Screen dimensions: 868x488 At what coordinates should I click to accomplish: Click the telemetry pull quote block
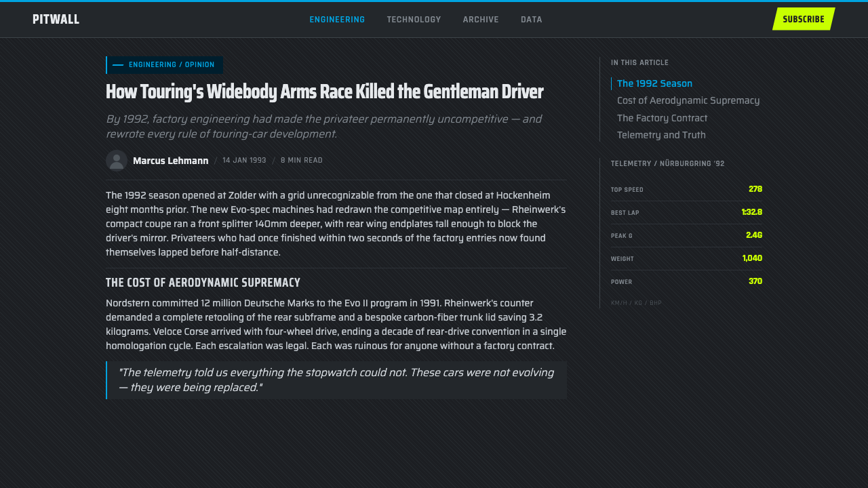coord(336,380)
